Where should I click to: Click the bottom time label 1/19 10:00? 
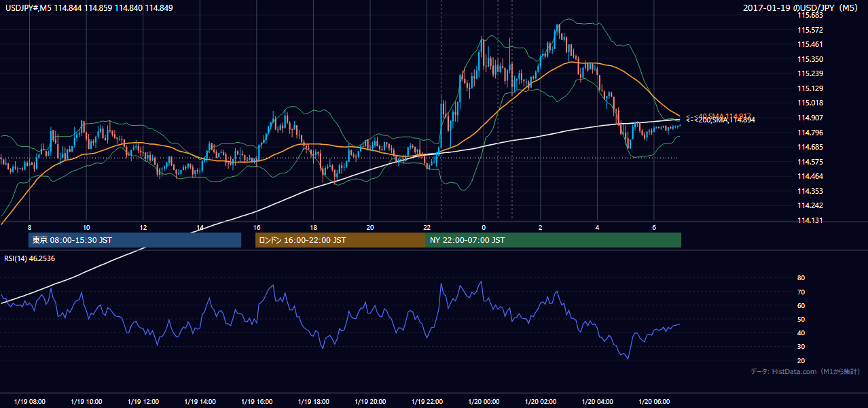pyautogui.click(x=86, y=401)
